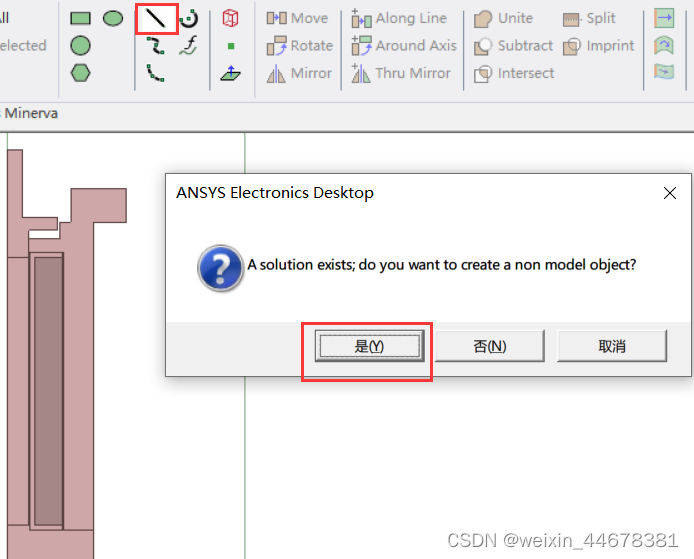Click the Move tool

tap(297, 18)
